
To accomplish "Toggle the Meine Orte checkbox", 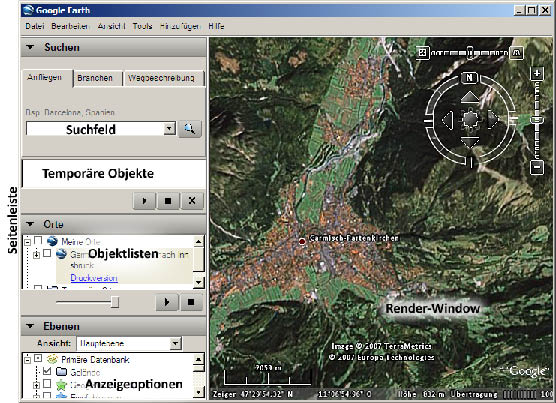I will pos(38,241).
